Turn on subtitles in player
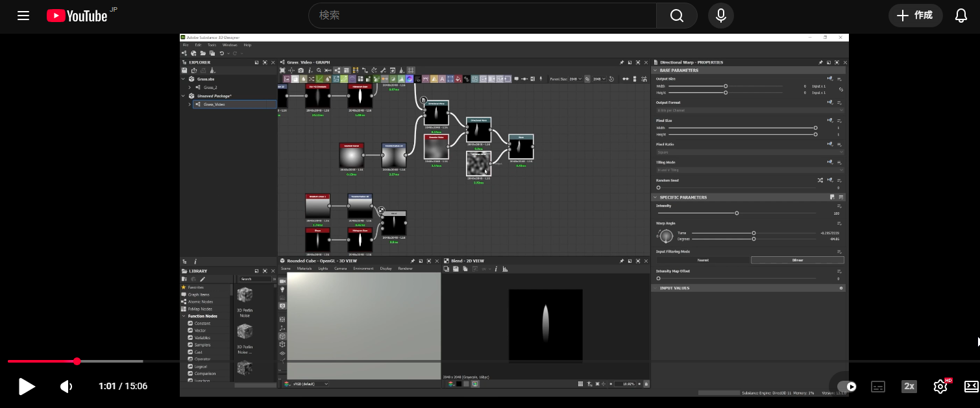The width and height of the screenshot is (980, 408). 878,387
